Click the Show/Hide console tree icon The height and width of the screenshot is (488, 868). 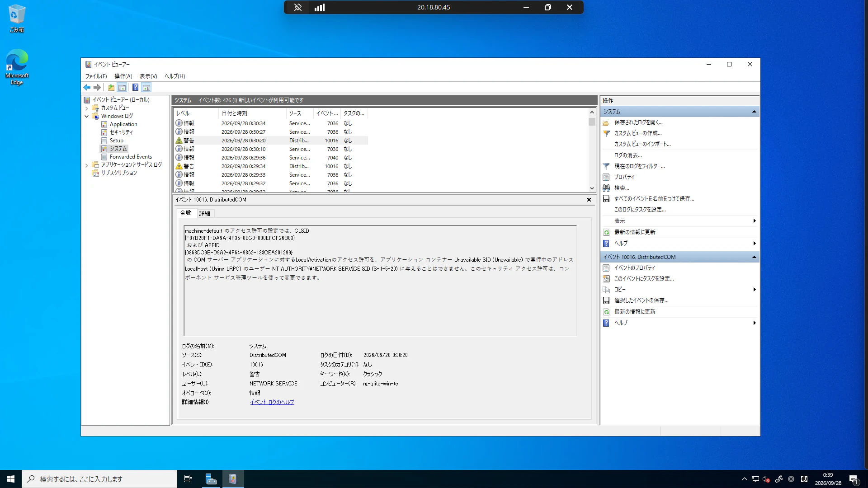pos(122,88)
